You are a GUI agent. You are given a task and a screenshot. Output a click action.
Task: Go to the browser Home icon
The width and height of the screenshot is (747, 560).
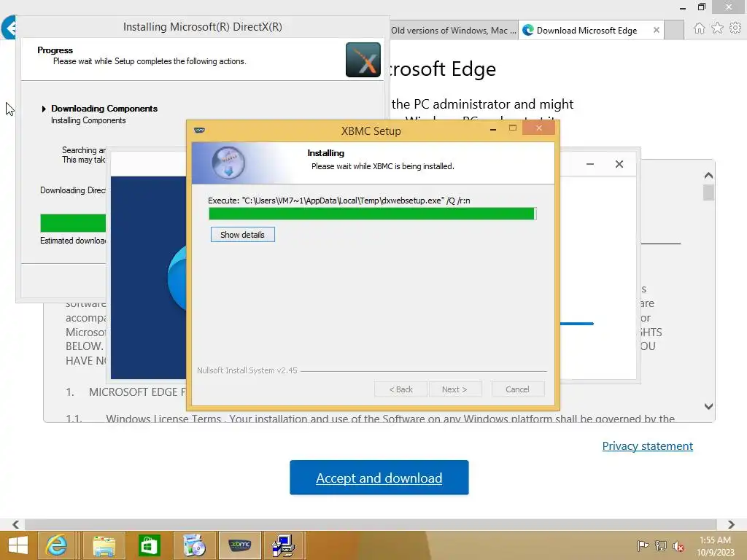699,28
